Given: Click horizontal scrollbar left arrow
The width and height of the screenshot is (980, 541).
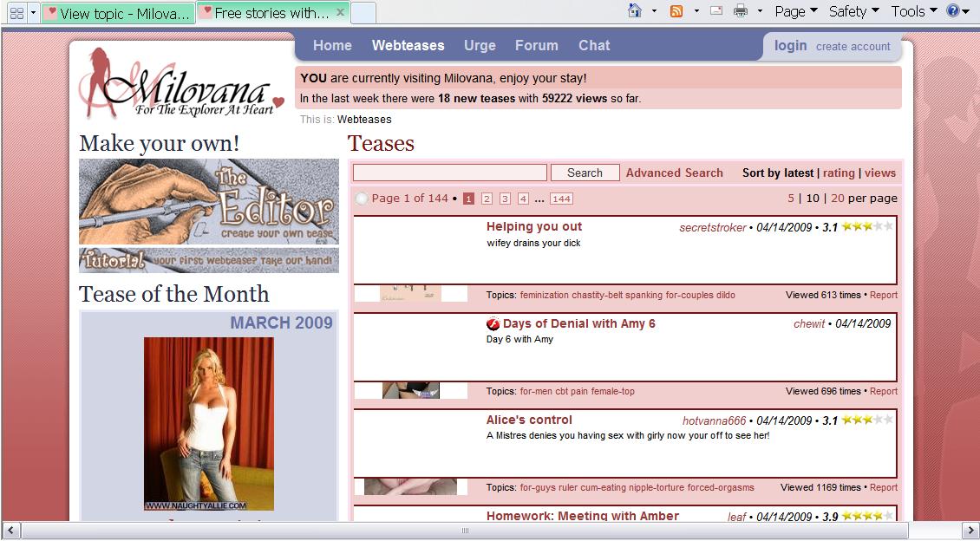Looking at the screenshot, I should coord(11,531).
